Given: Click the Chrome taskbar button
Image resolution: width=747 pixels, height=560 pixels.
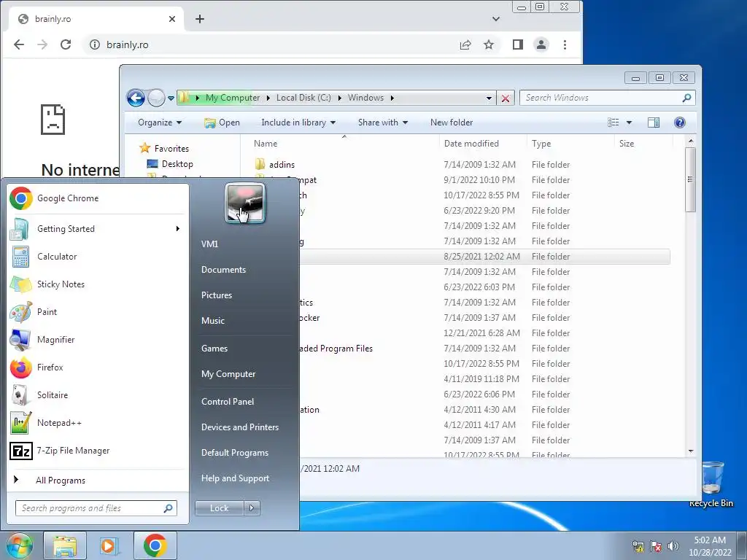Looking at the screenshot, I should point(155,545).
